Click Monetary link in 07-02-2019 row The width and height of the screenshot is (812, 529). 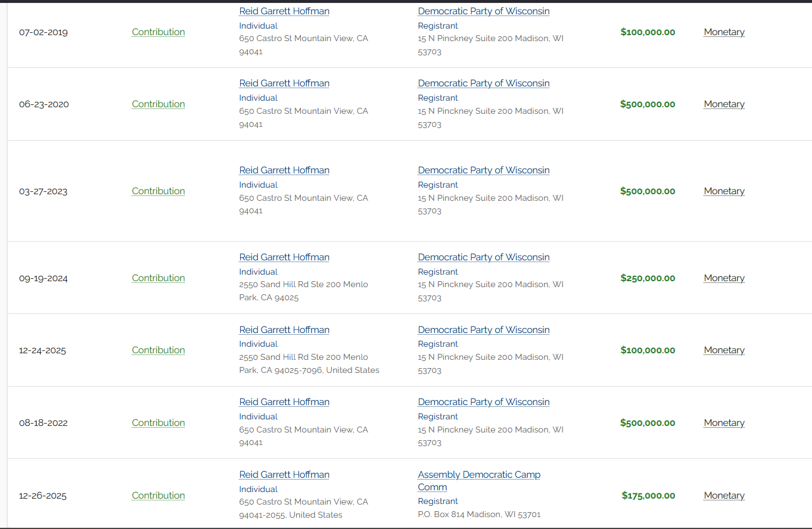[724, 32]
